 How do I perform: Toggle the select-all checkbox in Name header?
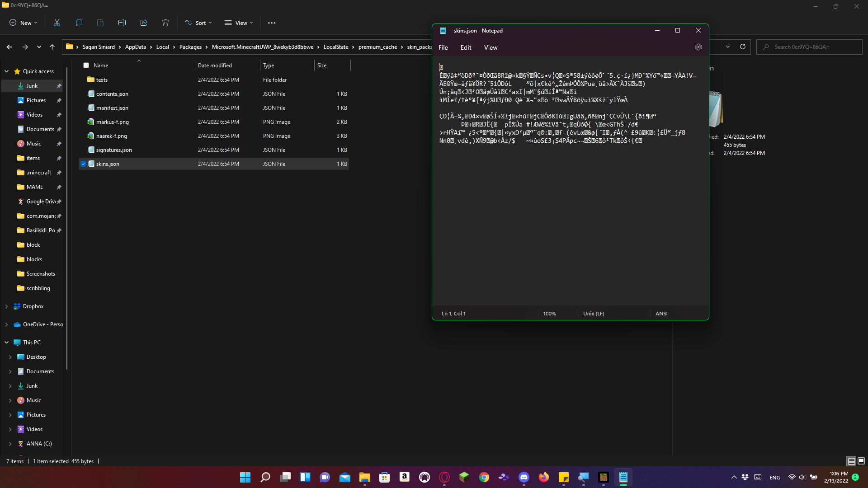click(x=86, y=66)
